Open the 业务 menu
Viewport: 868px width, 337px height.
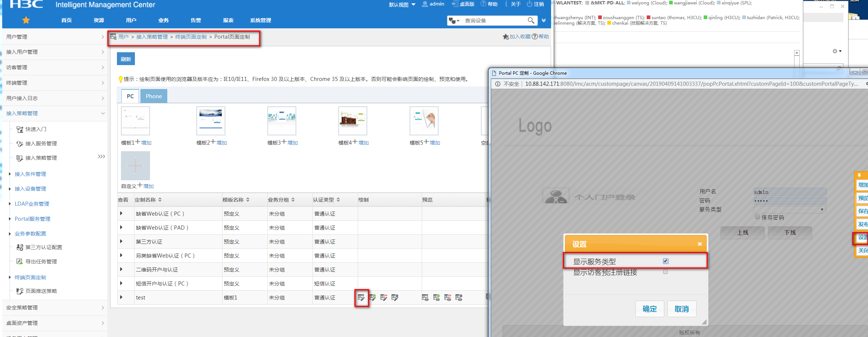164,20
